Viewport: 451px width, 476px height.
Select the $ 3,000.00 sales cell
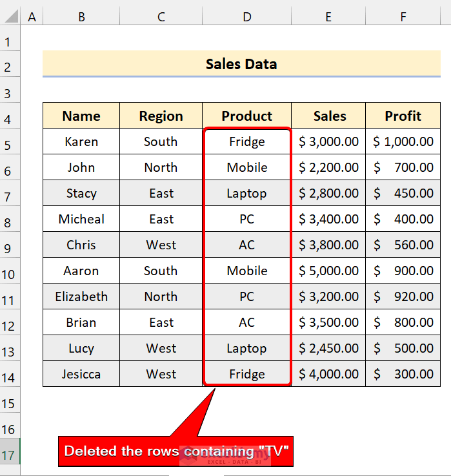tap(328, 141)
